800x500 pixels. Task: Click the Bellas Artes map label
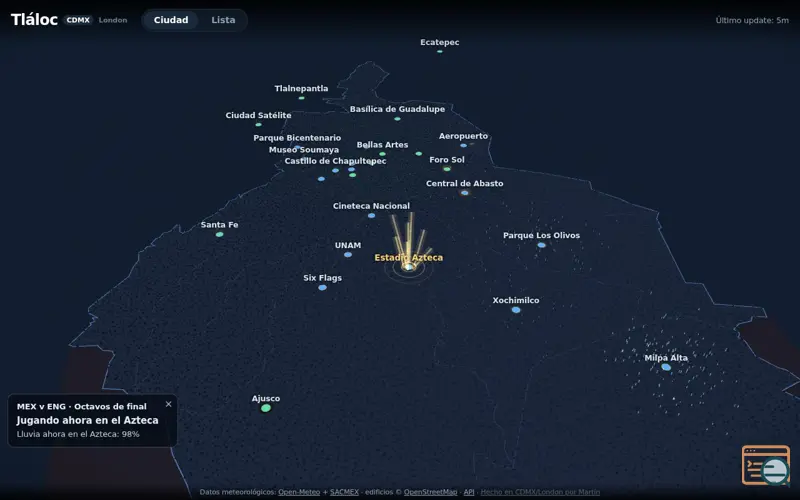(x=382, y=145)
